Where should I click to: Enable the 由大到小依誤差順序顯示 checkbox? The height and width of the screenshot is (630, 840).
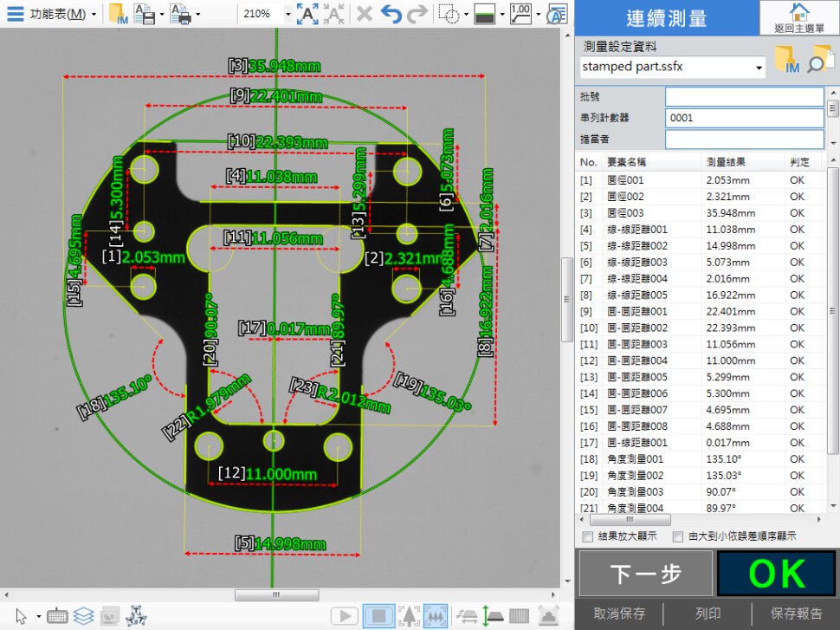[678, 537]
